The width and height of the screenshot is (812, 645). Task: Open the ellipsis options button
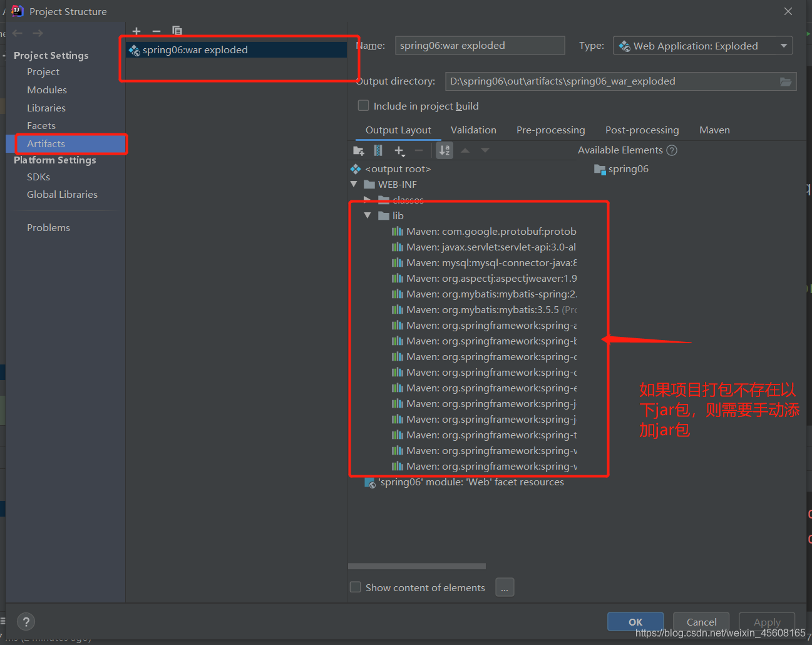click(x=505, y=587)
